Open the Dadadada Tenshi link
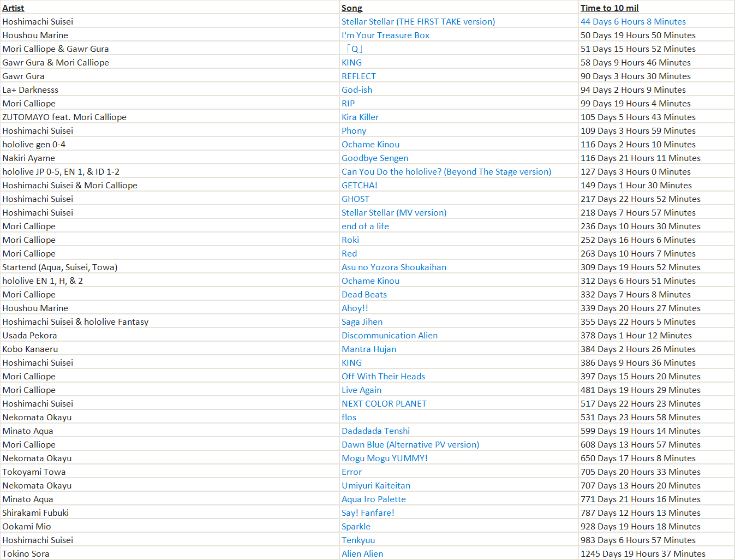The image size is (735, 560). (375, 431)
